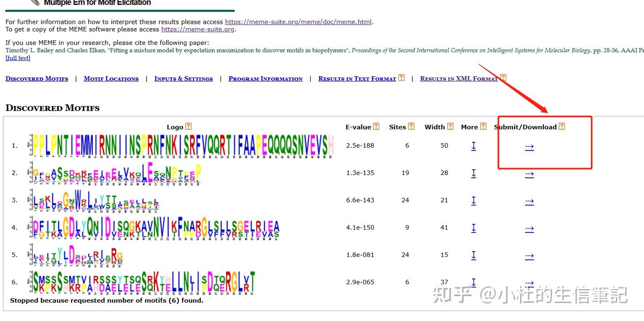
Task: Click the [full text] citation link
Action: (17, 58)
